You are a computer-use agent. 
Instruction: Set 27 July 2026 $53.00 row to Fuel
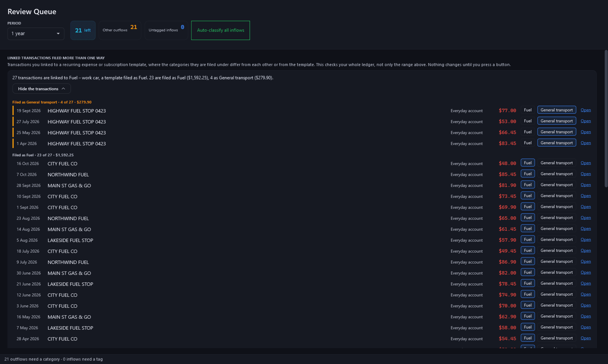(527, 121)
